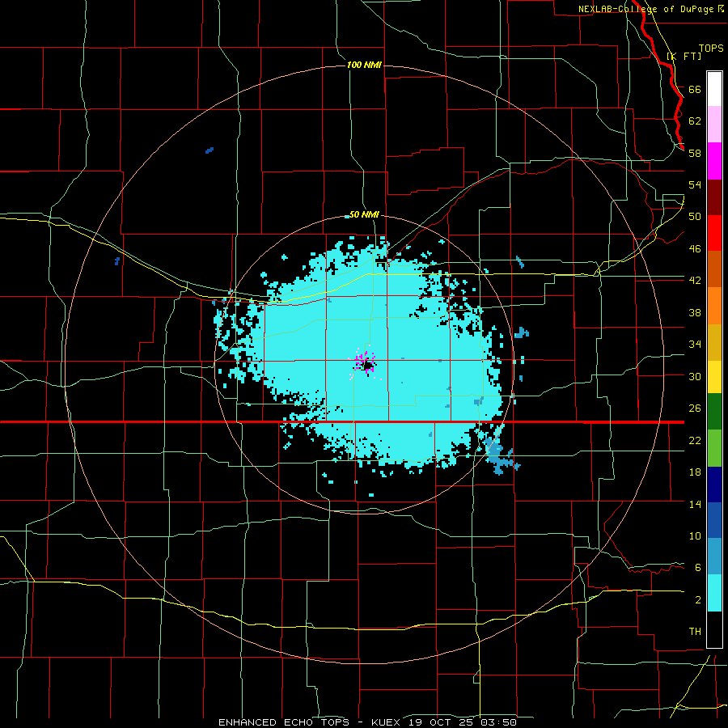Click the gold legend swatch above 34
Screen dimensions: 728x728
tap(714, 342)
